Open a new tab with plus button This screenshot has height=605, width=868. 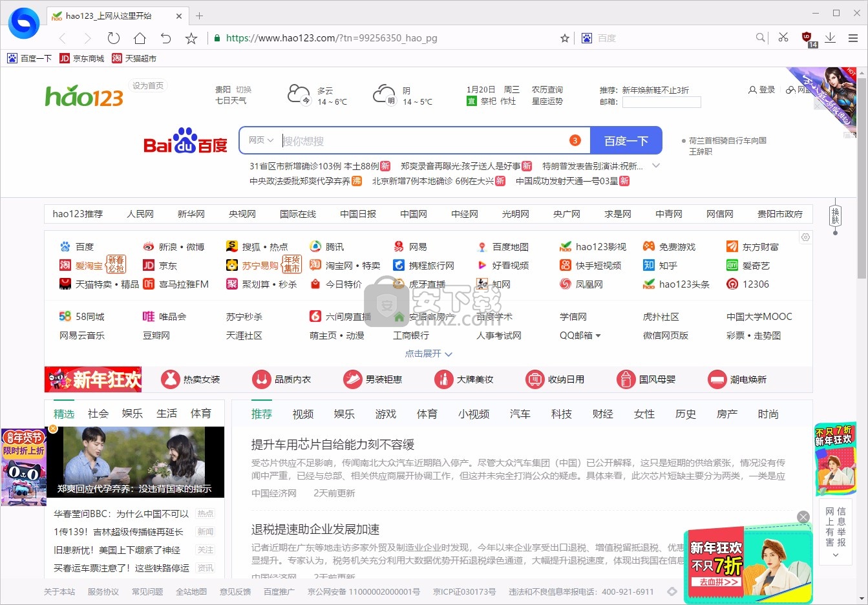[199, 16]
